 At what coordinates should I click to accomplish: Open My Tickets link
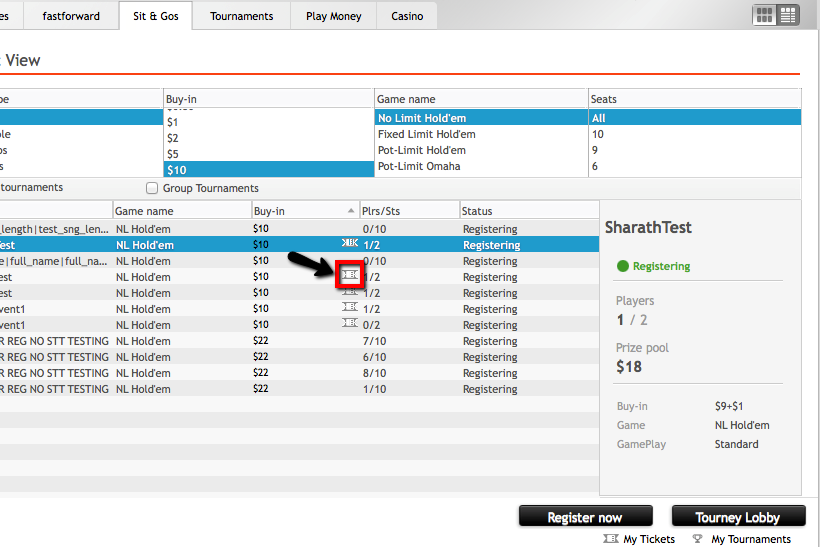click(649, 539)
